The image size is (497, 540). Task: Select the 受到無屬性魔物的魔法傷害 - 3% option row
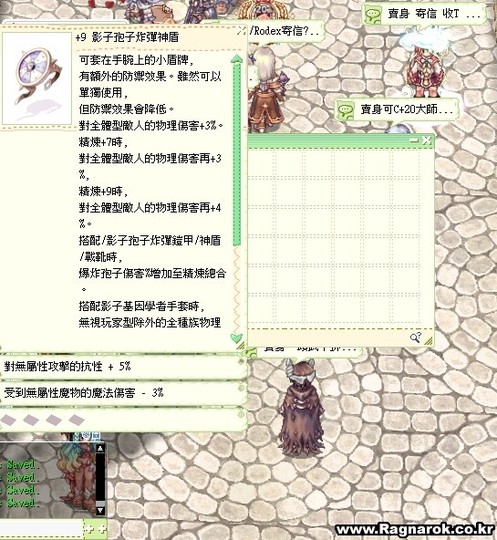coord(123,393)
